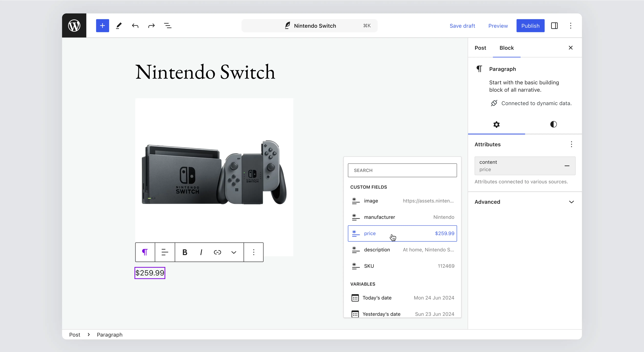Screen dimensions: 644x352
Task: Open the block inserter plus button
Action: (x=102, y=26)
